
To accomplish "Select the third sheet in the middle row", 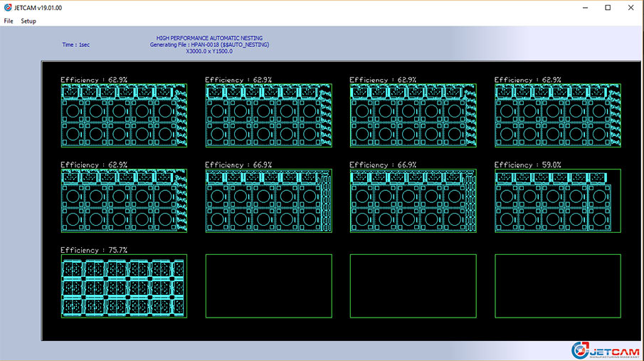I will coord(413,201).
